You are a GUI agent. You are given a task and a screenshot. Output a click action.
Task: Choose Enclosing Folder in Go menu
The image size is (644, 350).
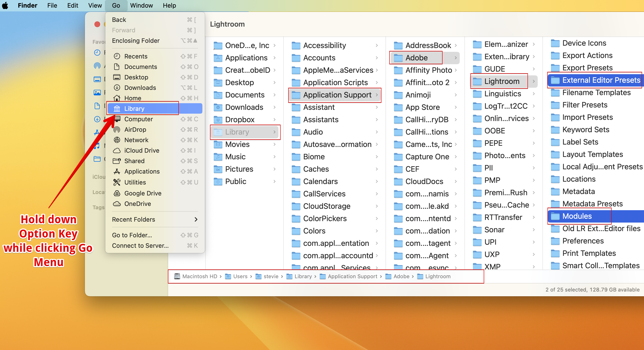coord(155,40)
